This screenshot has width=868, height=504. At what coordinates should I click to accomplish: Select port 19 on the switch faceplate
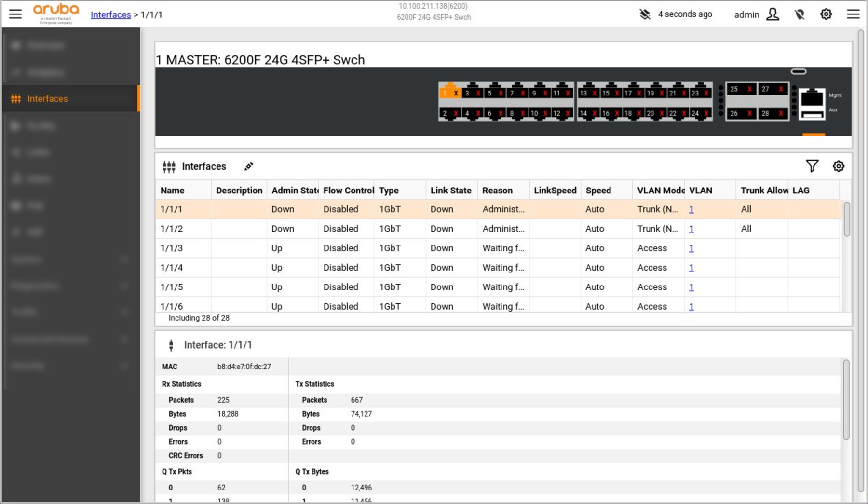(655, 91)
